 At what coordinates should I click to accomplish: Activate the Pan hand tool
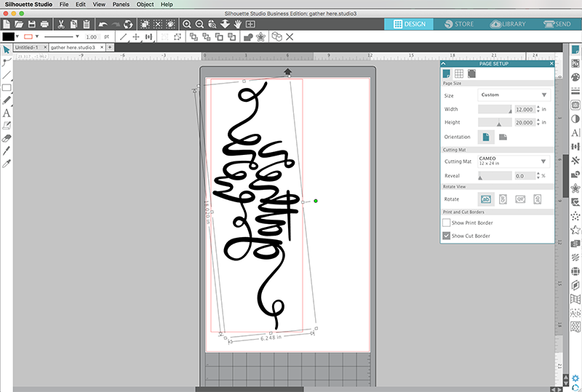pos(238,24)
